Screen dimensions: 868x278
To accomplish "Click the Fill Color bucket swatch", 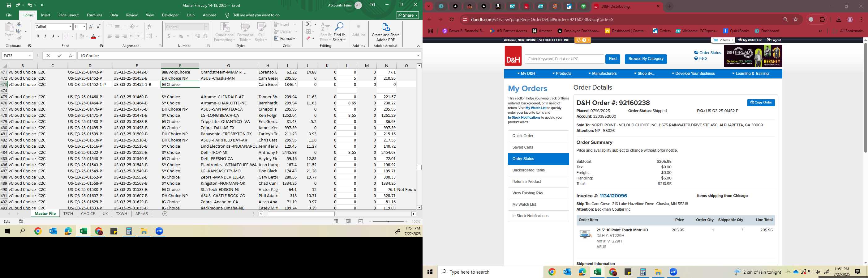I will [81, 36].
